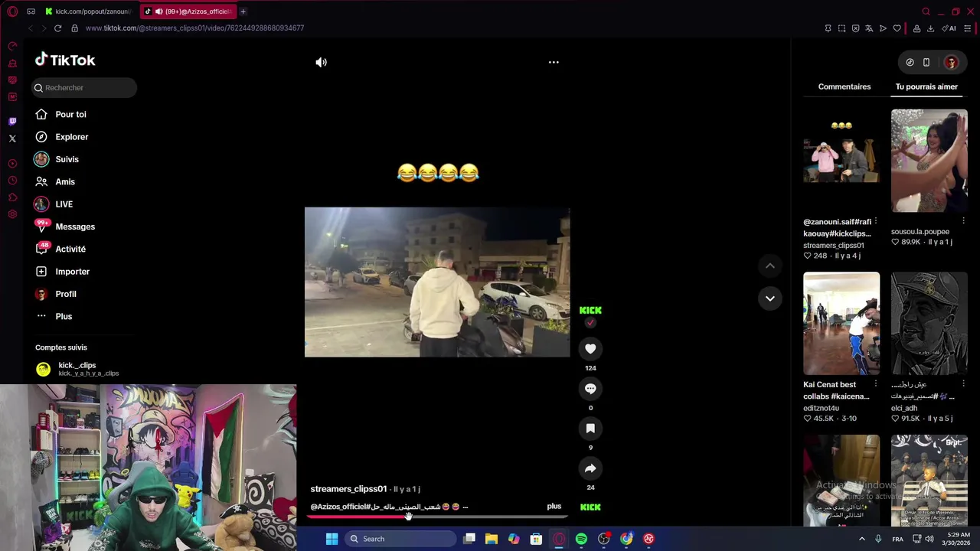This screenshot has height=551, width=980.
Task: Open options for the zanouni.saif suggested video
Action: click(876, 222)
